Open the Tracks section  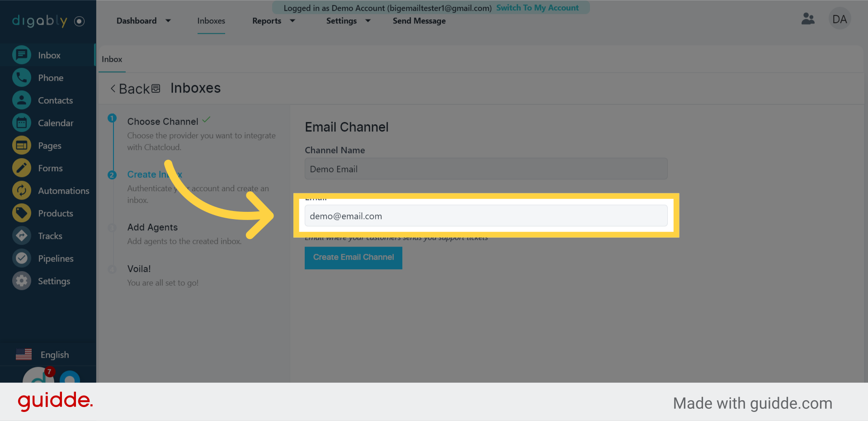pyautogui.click(x=50, y=235)
